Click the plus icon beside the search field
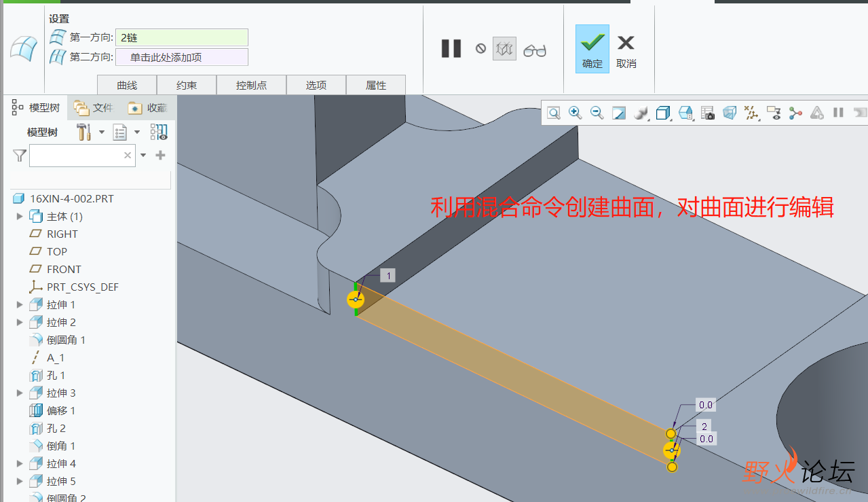868x502 pixels. pyautogui.click(x=160, y=156)
